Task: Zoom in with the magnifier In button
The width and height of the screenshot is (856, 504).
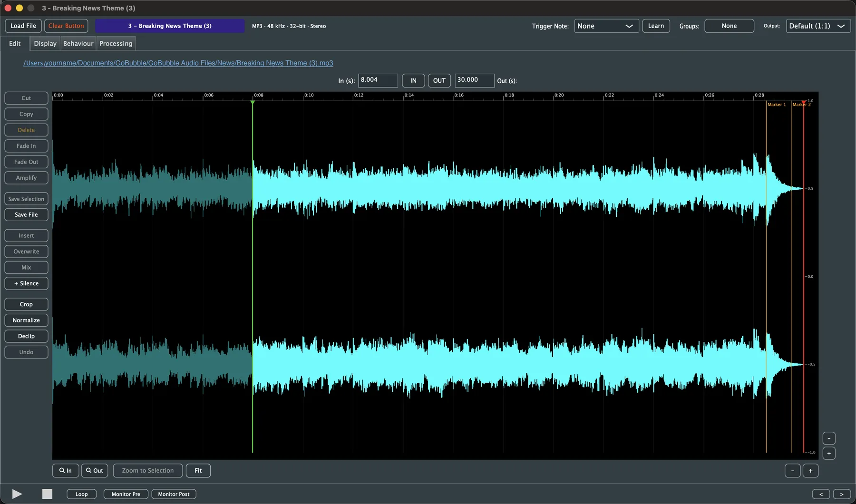Action: pos(66,471)
